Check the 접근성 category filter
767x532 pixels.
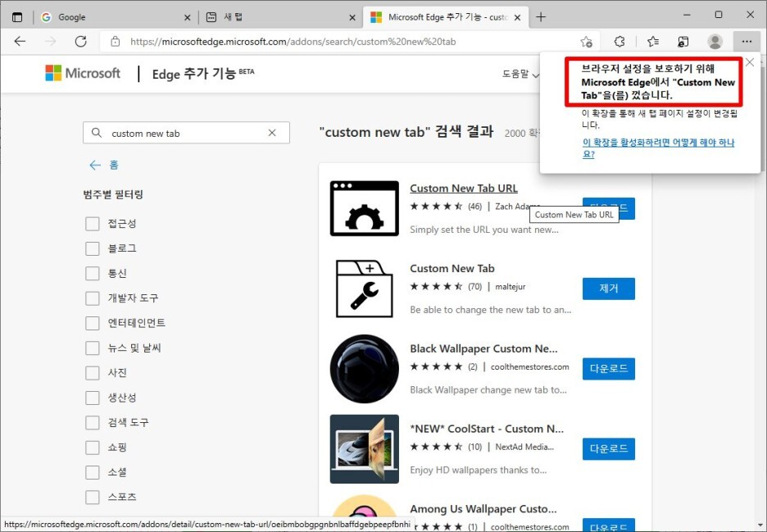(x=93, y=224)
